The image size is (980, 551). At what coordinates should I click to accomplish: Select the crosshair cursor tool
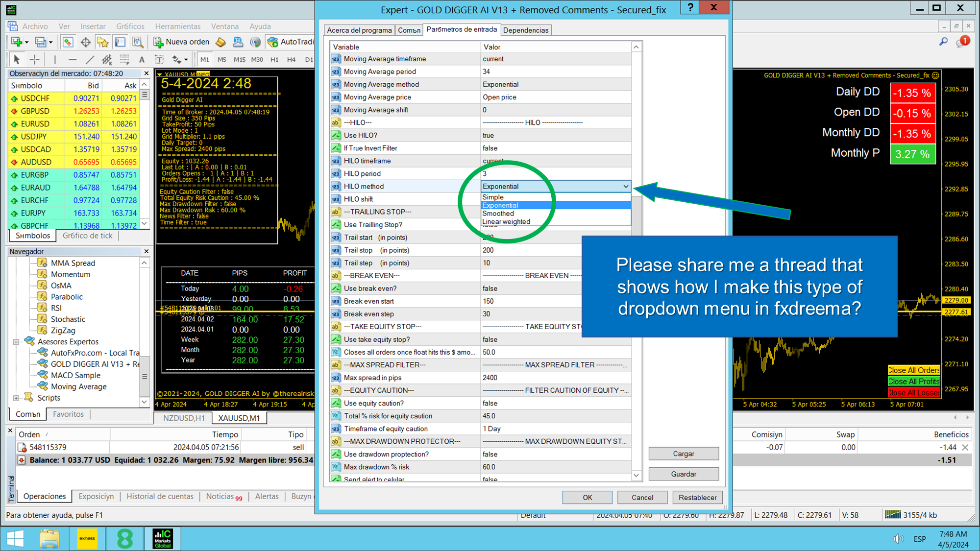[x=35, y=60]
